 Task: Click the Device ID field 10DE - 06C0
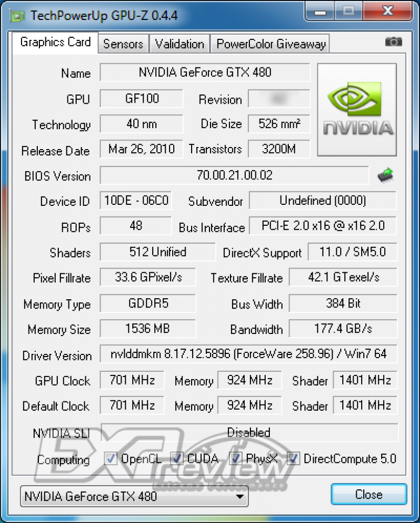click(136, 200)
